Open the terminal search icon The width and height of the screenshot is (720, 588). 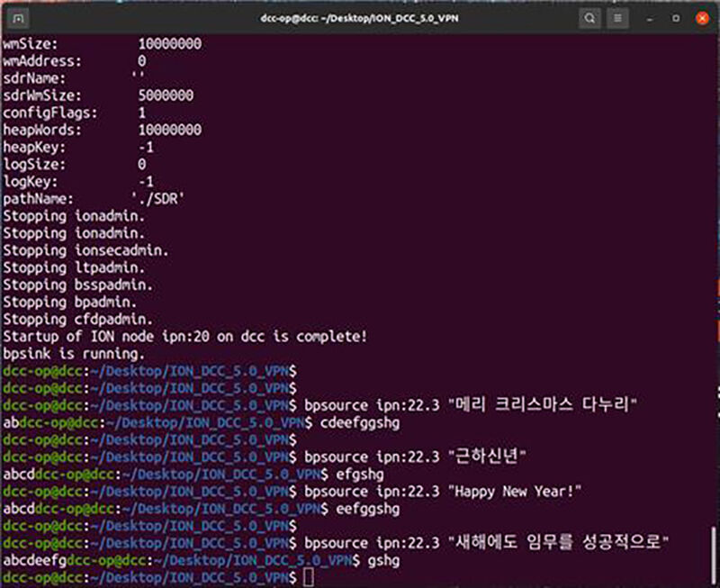[589, 18]
